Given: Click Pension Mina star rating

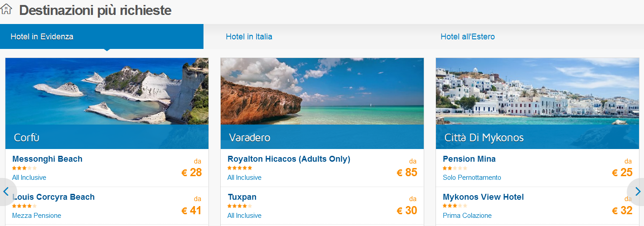Looking at the screenshot, I should point(455,168).
